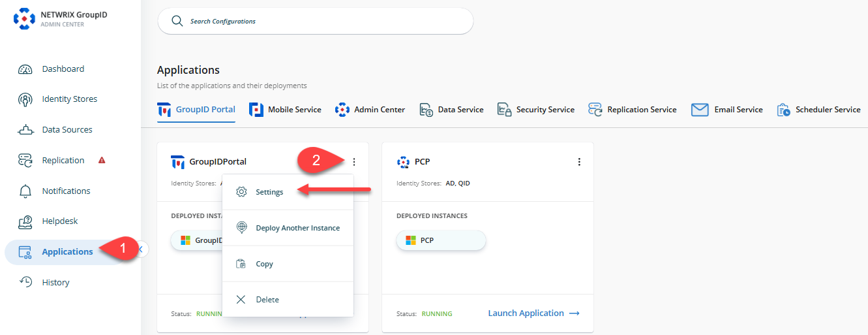This screenshot has height=335, width=868.
Task: Click the GroupIDPortal card logo icon
Action: (x=177, y=162)
